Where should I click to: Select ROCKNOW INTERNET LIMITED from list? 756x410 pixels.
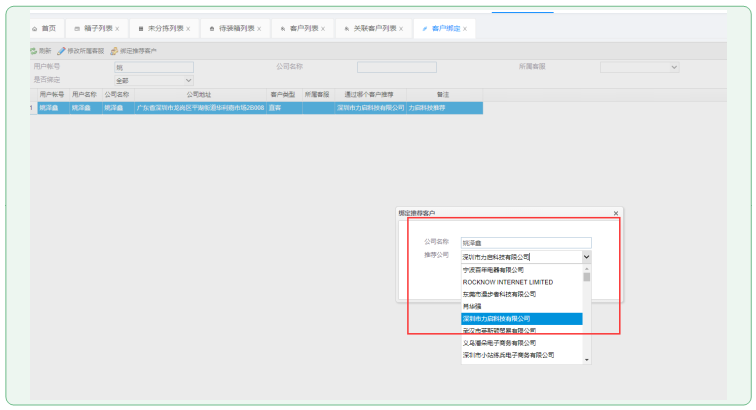click(508, 282)
